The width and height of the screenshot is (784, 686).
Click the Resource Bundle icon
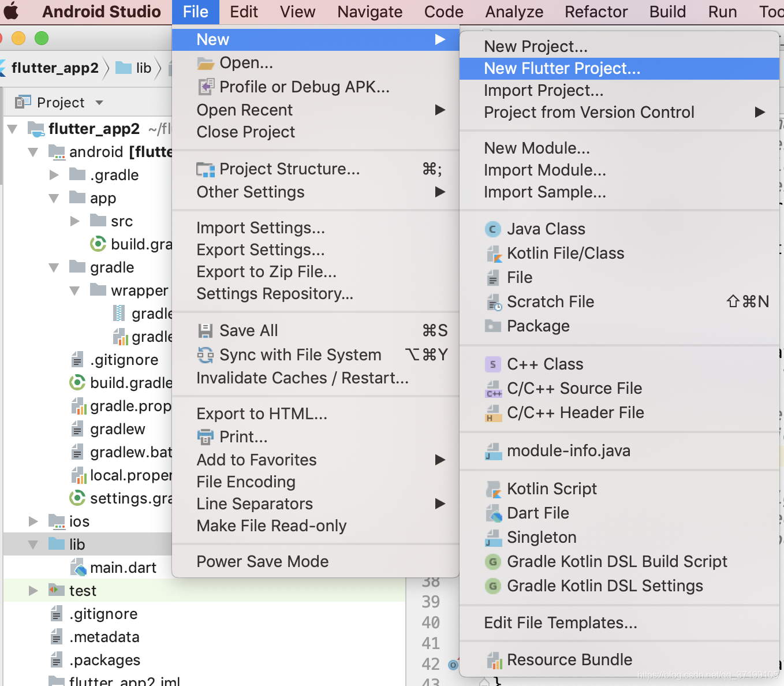494,660
